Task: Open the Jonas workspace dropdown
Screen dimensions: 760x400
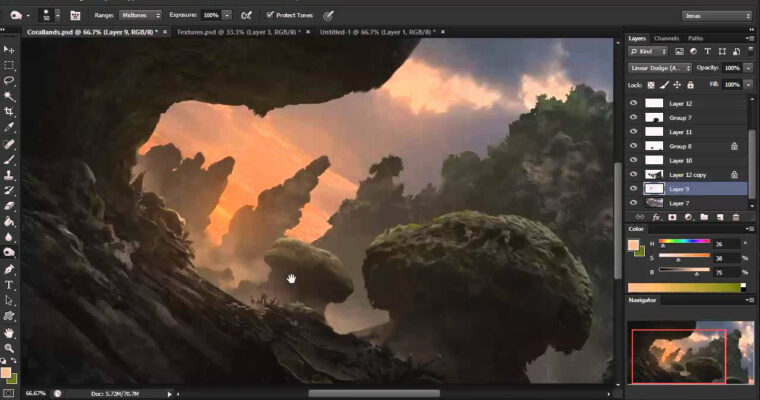Action: [717, 16]
